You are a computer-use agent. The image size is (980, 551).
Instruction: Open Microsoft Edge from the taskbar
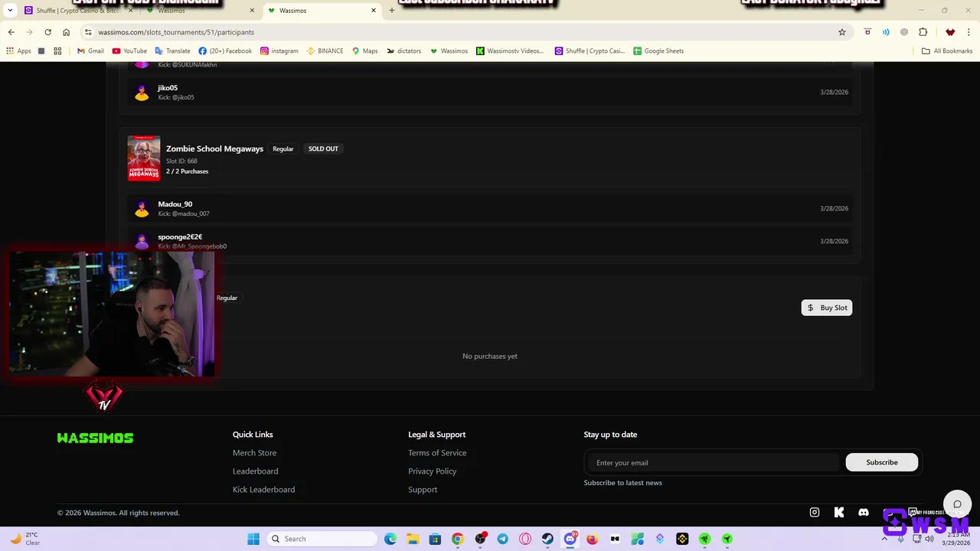[390, 539]
